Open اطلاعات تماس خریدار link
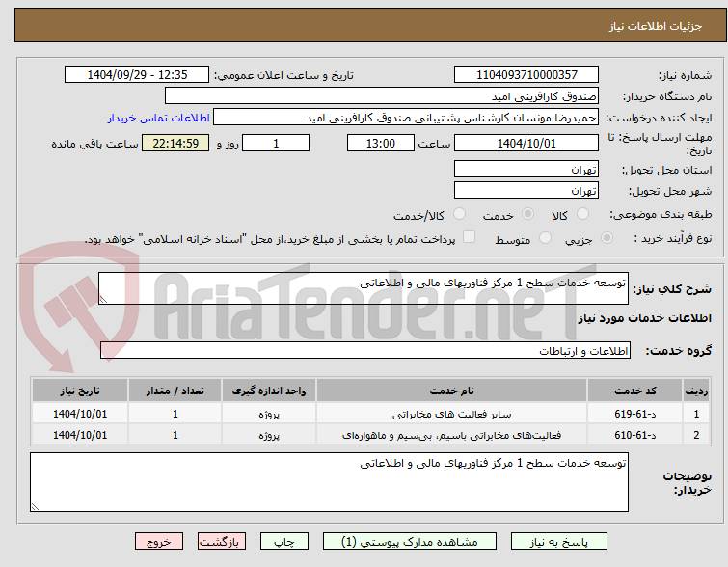The width and height of the screenshot is (728, 567). tap(159, 118)
